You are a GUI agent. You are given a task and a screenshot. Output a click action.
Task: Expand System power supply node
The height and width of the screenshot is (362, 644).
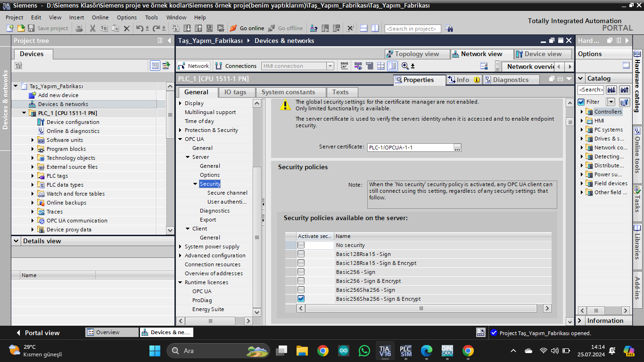[180, 247]
